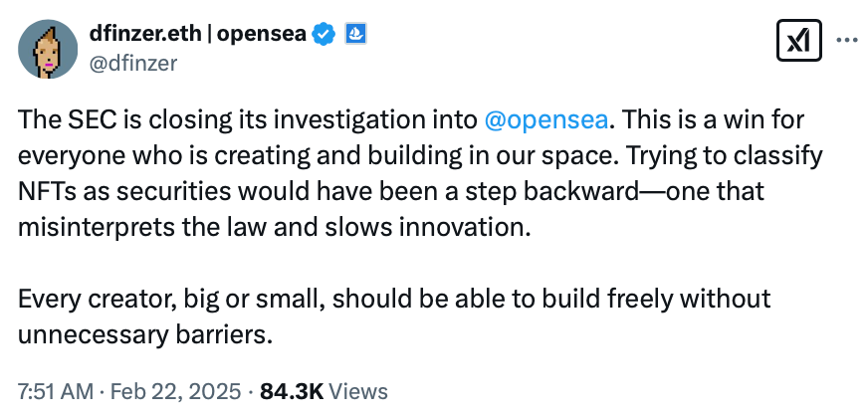Click the blue verified checkmark badge

click(x=323, y=34)
